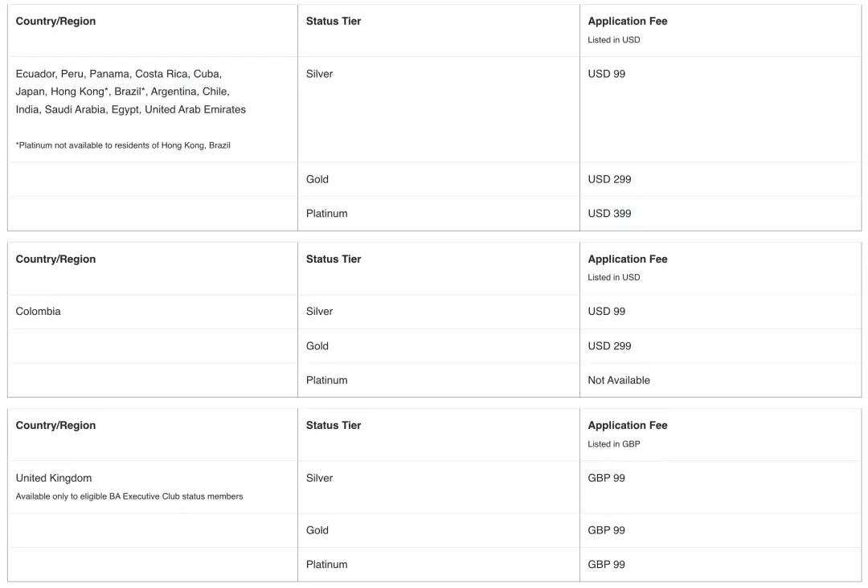Click the GBP 99 fee for Silver
Screen dimensions: 868x588
[606, 478]
